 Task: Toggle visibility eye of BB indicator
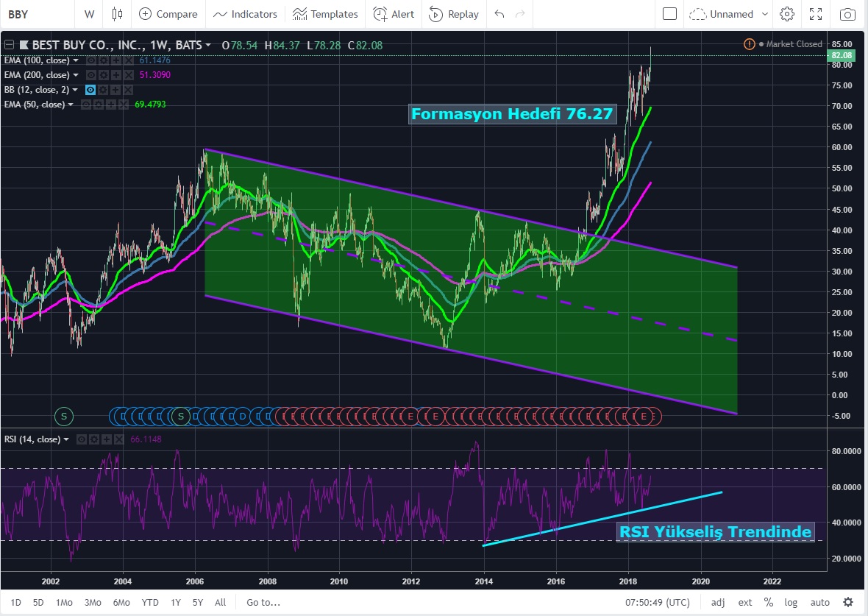[x=90, y=90]
